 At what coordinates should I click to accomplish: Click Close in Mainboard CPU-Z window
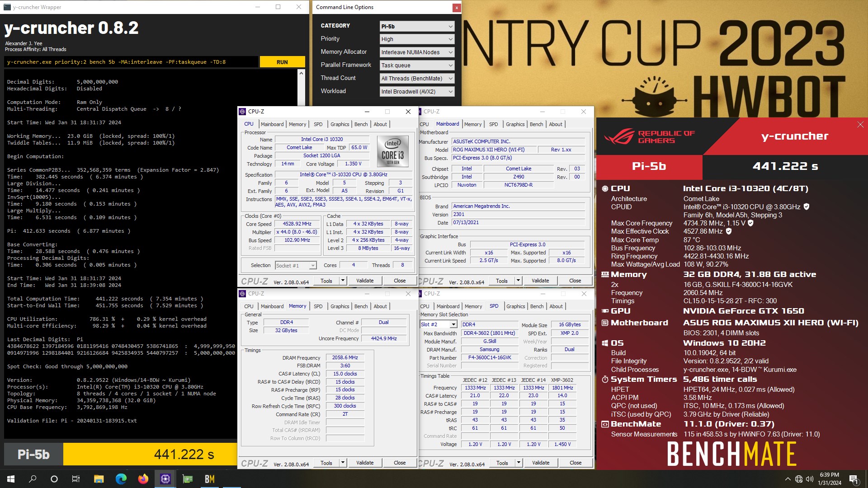click(575, 281)
